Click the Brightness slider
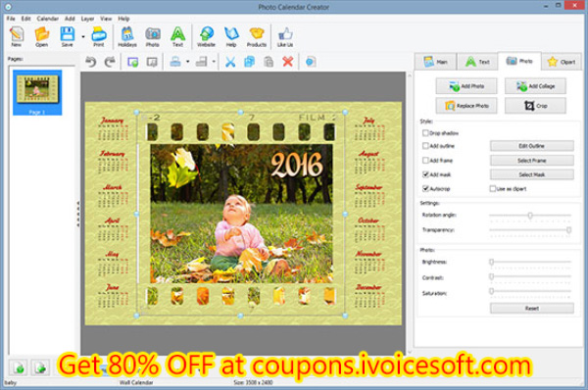Screen dimensions: 588x390 click(x=530, y=262)
